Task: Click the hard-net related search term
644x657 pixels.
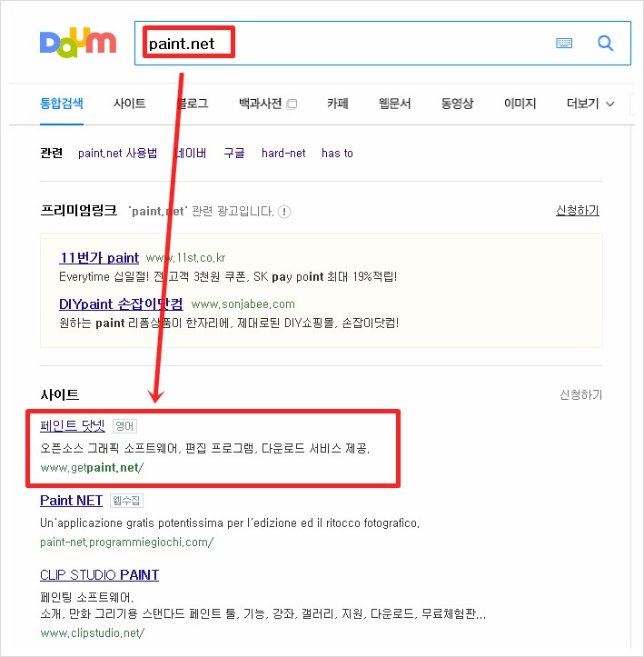Action: (283, 154)
